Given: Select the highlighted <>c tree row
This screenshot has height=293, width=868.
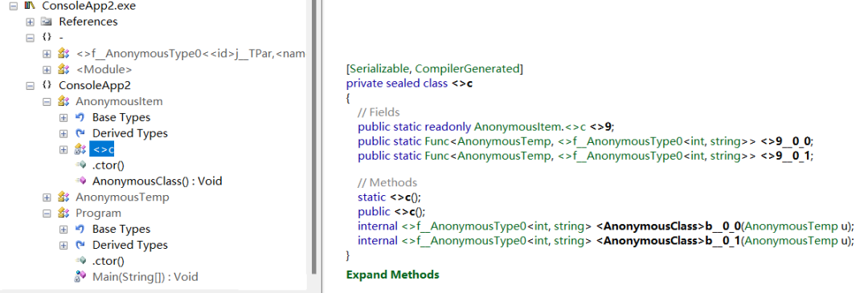Looking at the screenshot, I should click(102, 149).
